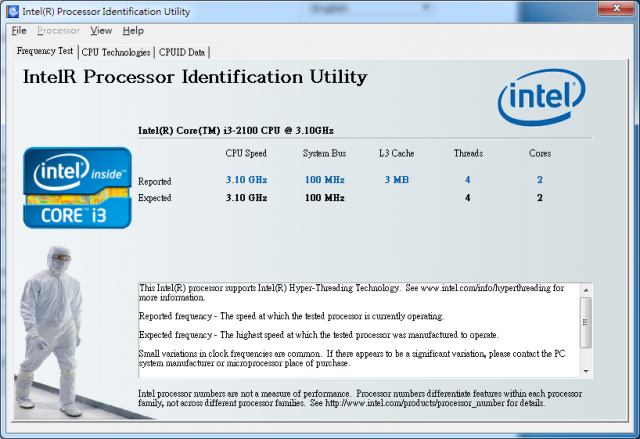The image size is (640, 439).
Task: Click the scroll up arrow of the text box
Action: pos(586,290)
